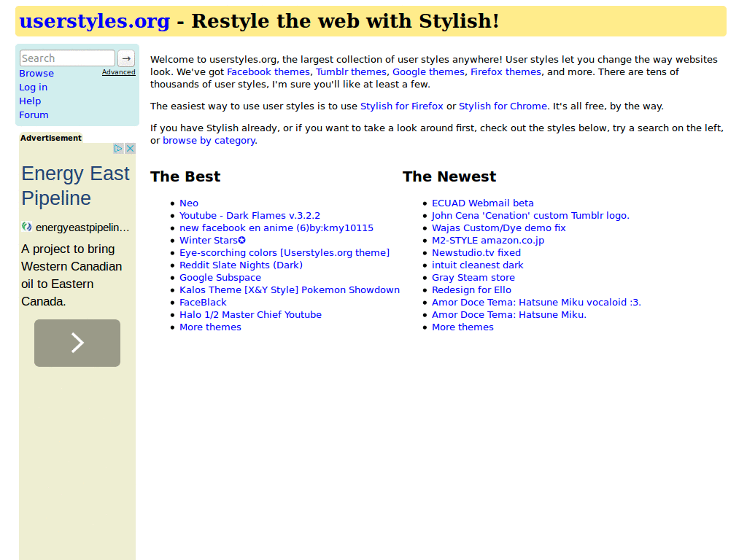Open the Google Subspace style

220,278
